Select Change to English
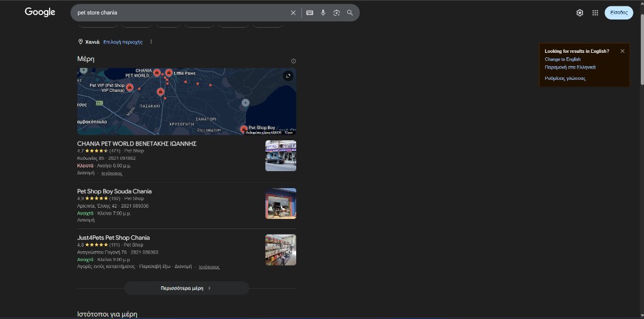 [562, 59]
